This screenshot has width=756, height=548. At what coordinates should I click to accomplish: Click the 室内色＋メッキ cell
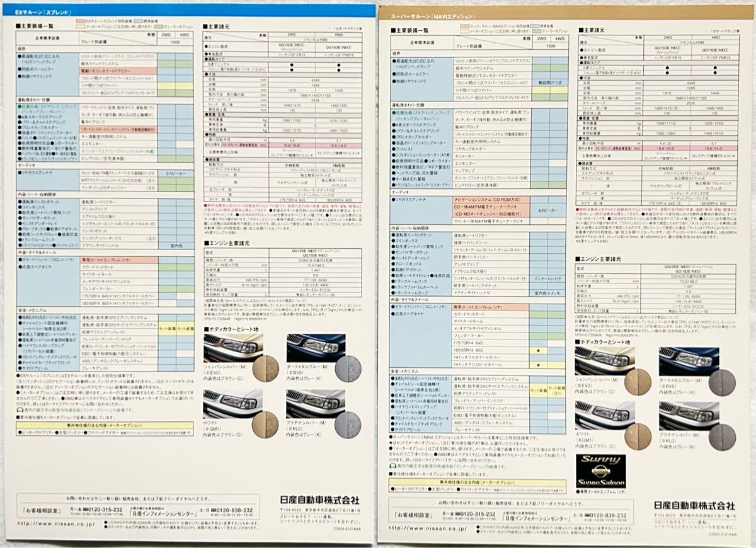pyautogui.click(x=547, y=292)
